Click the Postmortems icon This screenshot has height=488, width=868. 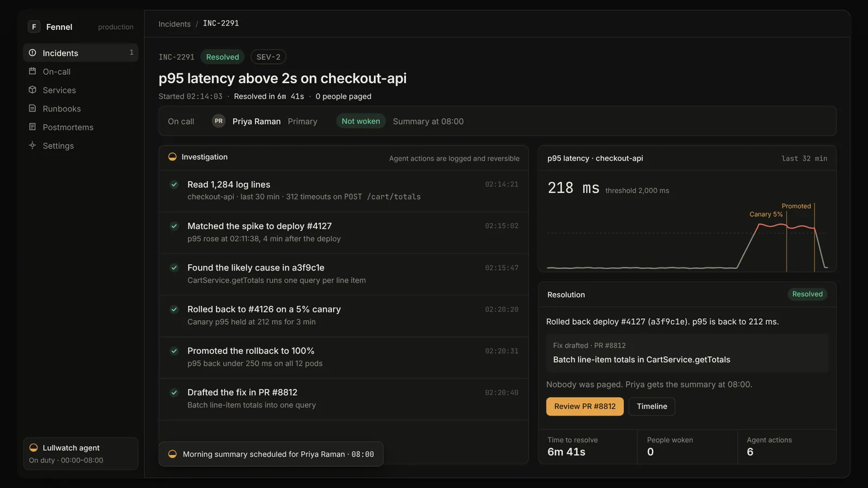click(33, 126)
